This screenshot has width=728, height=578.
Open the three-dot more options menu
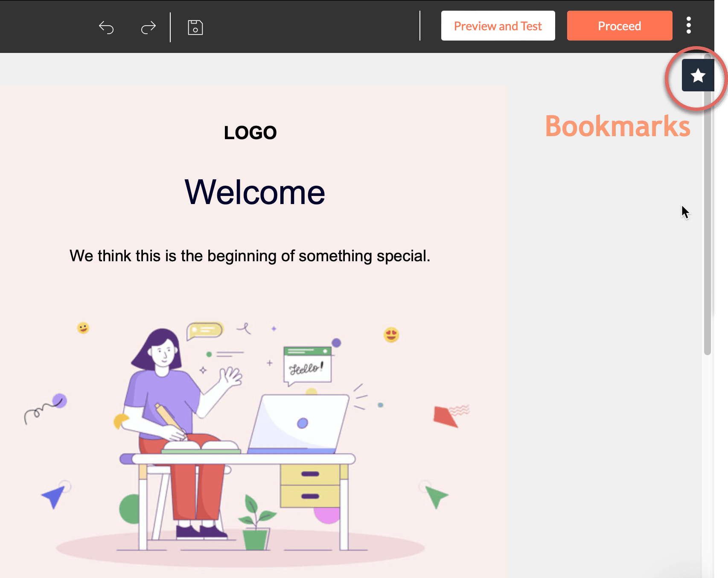(688, 26)
